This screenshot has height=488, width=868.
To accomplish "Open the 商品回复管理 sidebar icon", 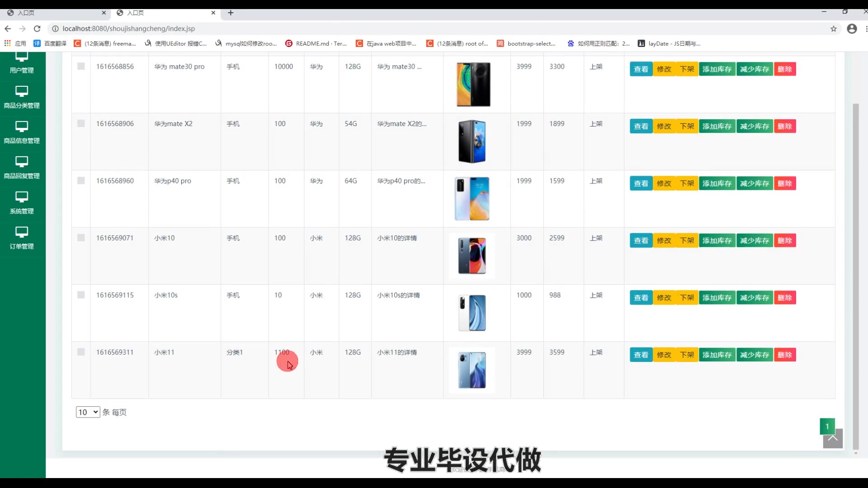I will point(22,162).
